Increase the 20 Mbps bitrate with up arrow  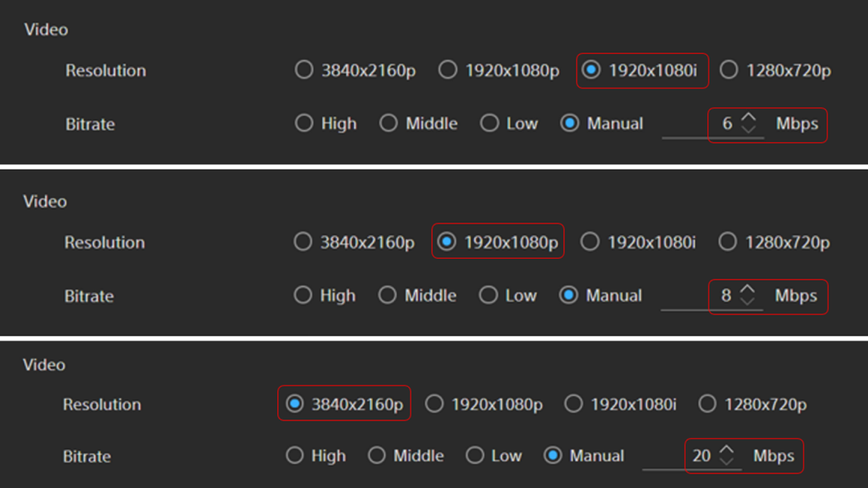click(727, 449)
